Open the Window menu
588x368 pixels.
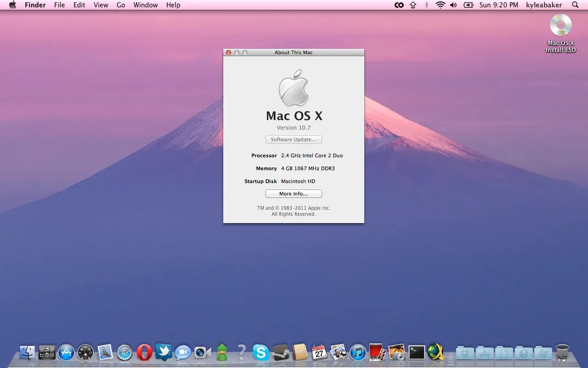pyautogui.click(x=146, y=5)
